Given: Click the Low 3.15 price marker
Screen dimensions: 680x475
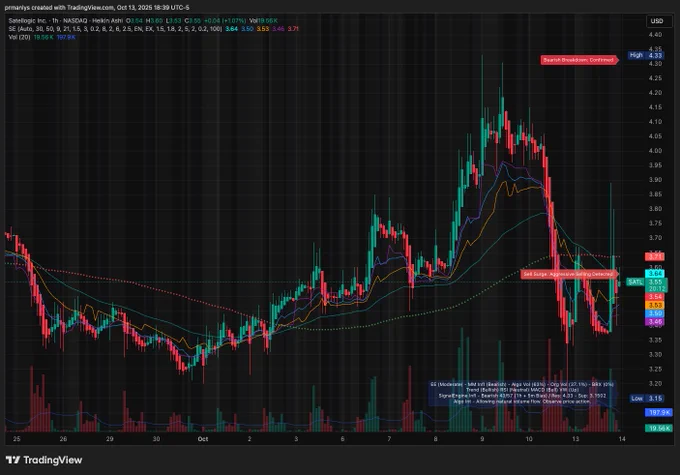Looking at the screenshot, I should [x=647, y=398].
